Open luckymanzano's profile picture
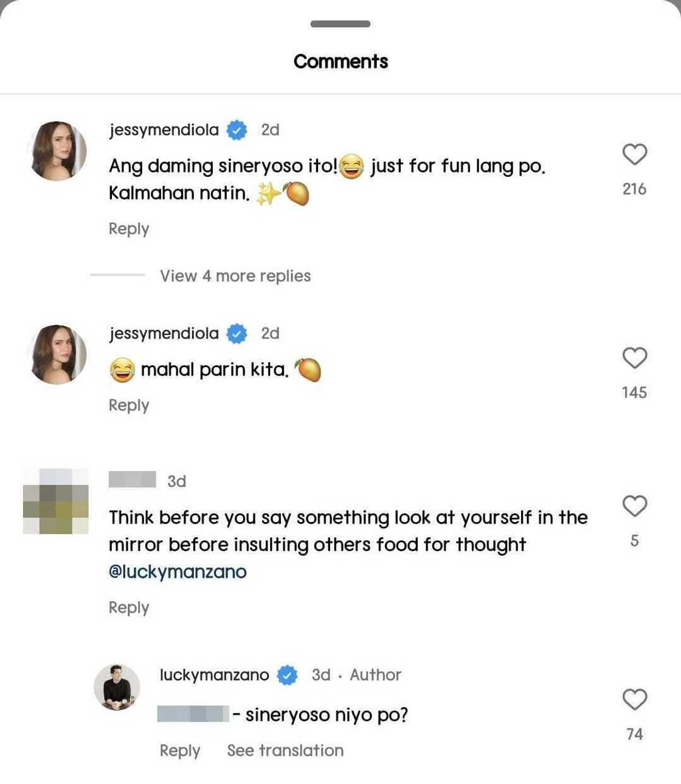 117,687
